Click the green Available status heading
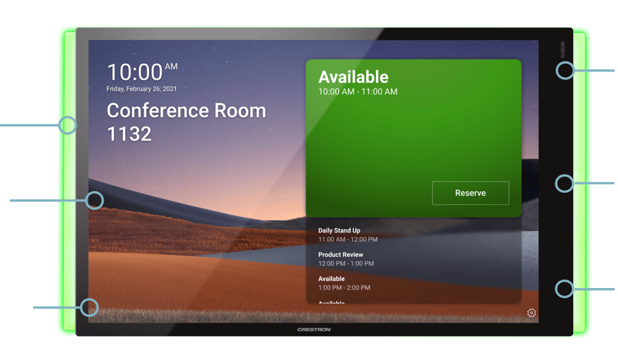The width and height of the screenshot is (618, 364). [353, 77]
